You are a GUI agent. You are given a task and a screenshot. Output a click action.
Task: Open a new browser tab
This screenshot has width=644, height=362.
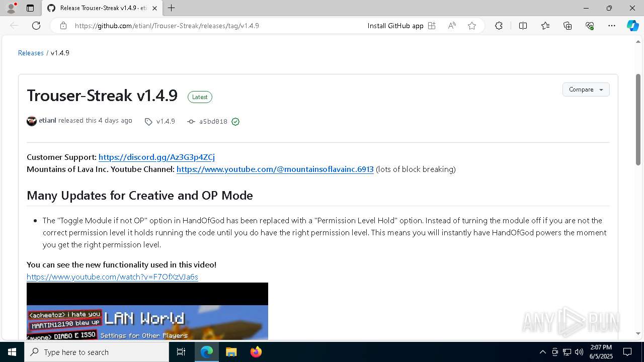172,8
